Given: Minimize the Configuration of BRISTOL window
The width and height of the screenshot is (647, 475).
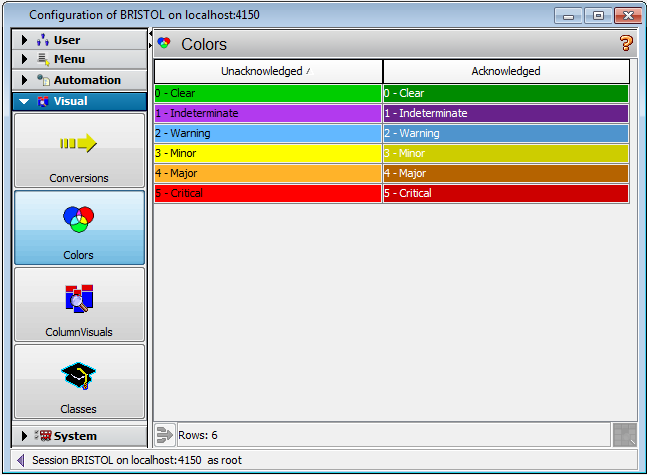Looking at the screenshot, I should pos(569,16).
